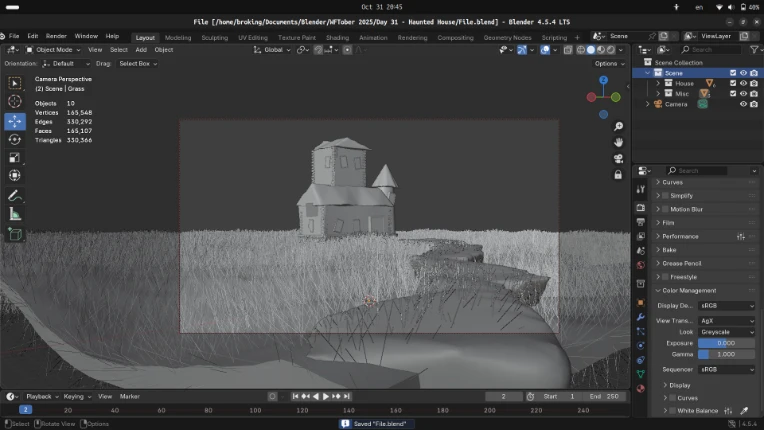
Task: Open the View Transform AgX dropdown
Action: tap(726, 321)
